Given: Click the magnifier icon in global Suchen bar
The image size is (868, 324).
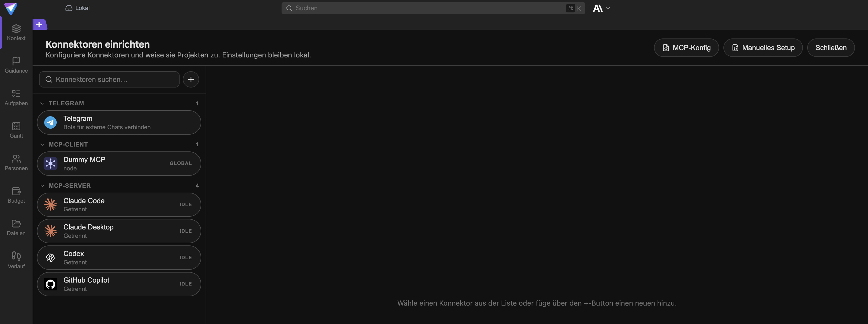Looking at the screenshot, I should (289, 8).
